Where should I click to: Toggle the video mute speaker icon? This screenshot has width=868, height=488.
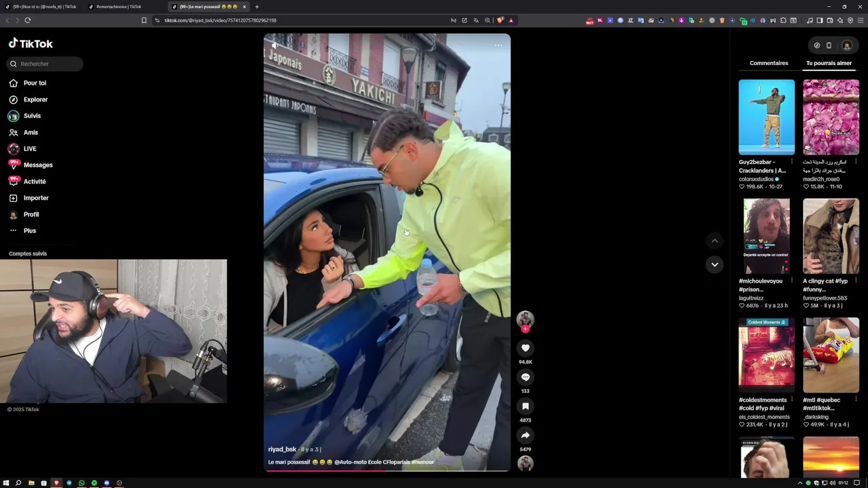click(x=275, y=45)
